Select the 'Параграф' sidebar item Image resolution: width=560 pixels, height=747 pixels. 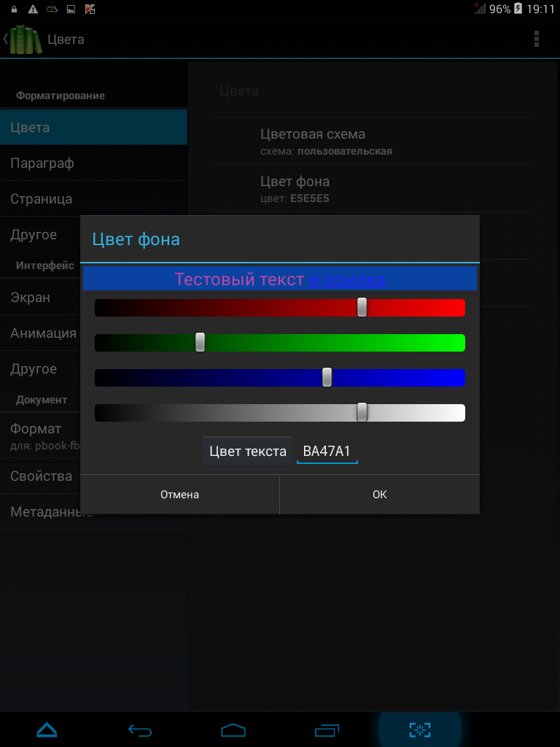tap(93, 163)
